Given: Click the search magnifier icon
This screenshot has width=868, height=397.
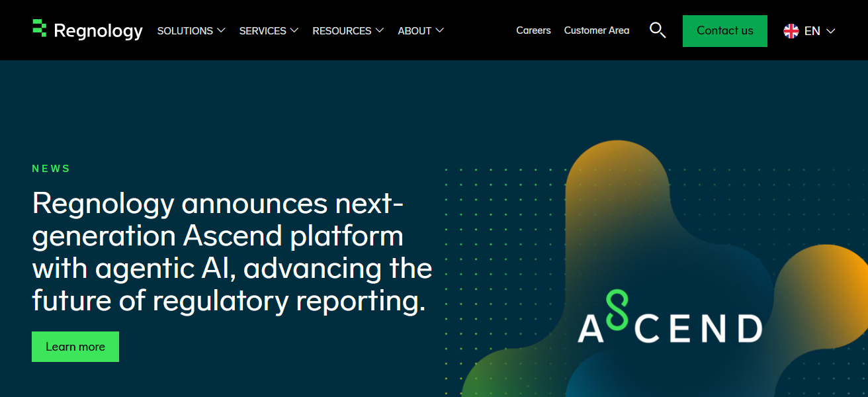Looking at the screenshot, I should 657,30.
